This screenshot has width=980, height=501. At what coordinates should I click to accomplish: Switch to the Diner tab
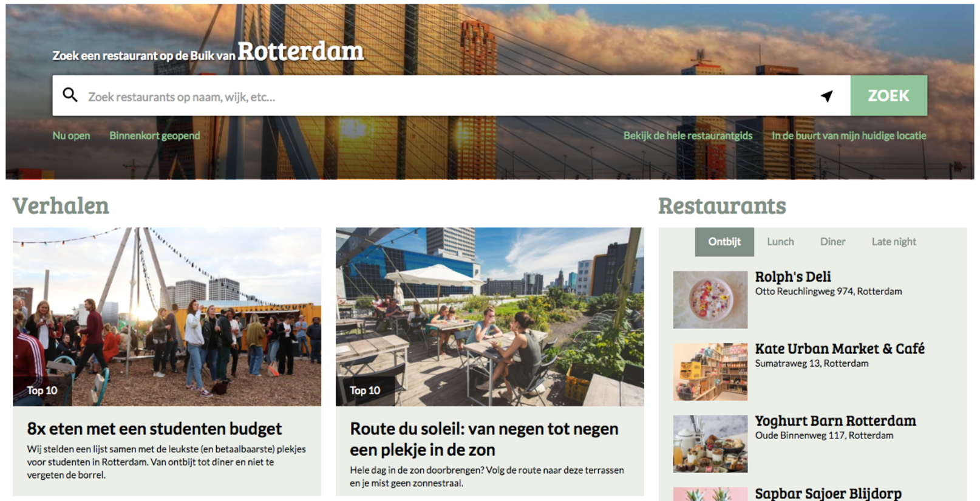(x=832, y=242)
